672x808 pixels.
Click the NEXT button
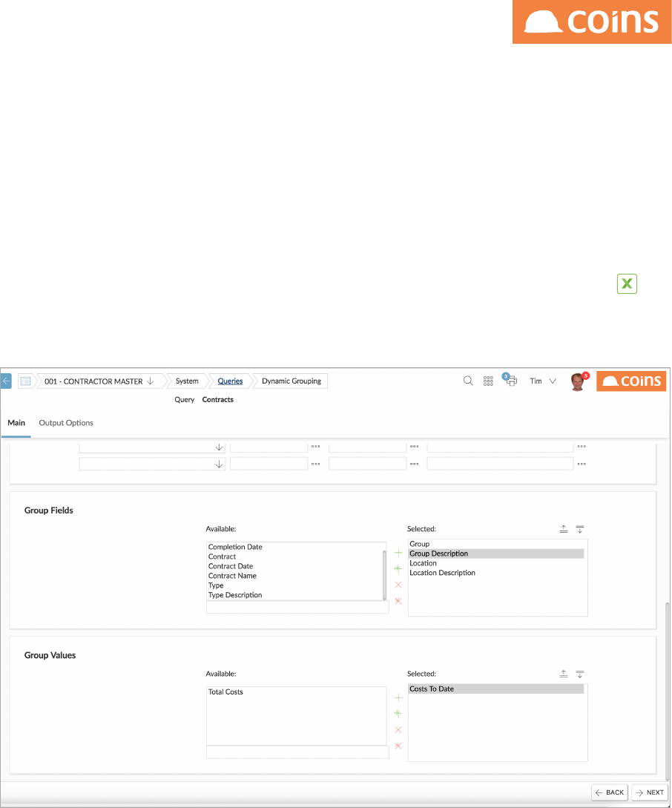(650, 792)
